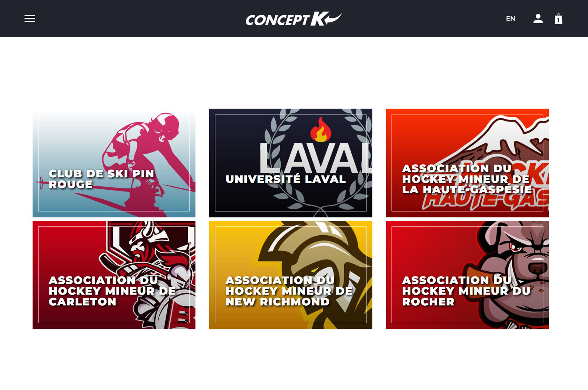Click the Laval flame emblem

(321, 129)
